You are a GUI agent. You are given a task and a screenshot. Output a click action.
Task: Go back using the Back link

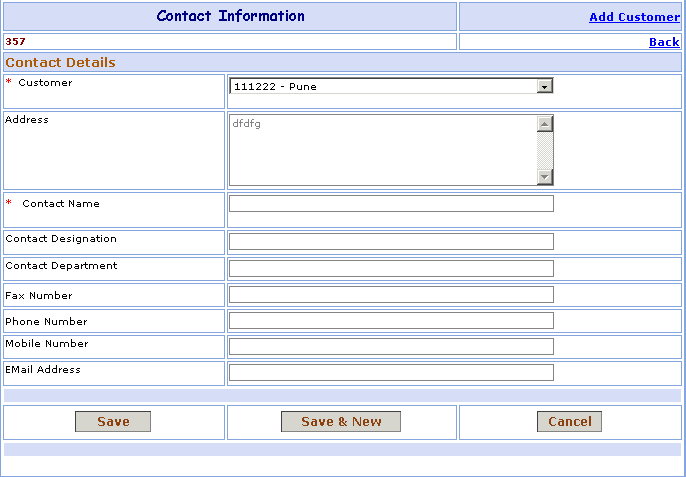[664, 42]
